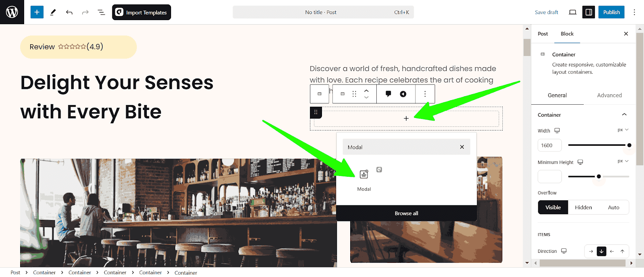Open the WordPress logo menu
644x277 pixels.
12,12
